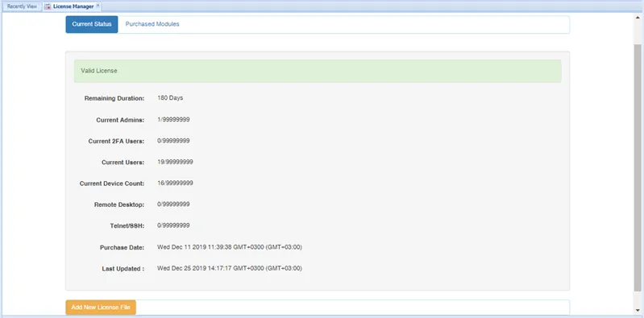Click the Telnet/SSH label
The image size is (644, 318).
[x=127, y=225]
